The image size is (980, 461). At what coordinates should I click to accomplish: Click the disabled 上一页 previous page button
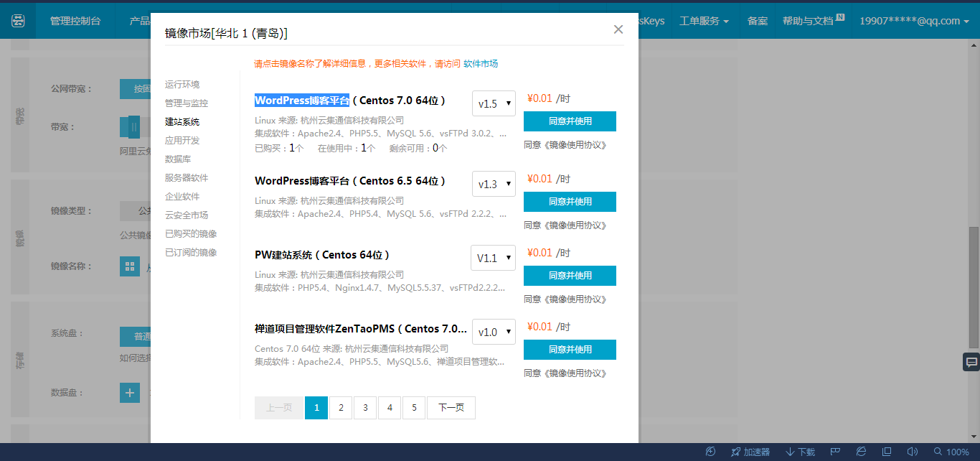[279, 408]
